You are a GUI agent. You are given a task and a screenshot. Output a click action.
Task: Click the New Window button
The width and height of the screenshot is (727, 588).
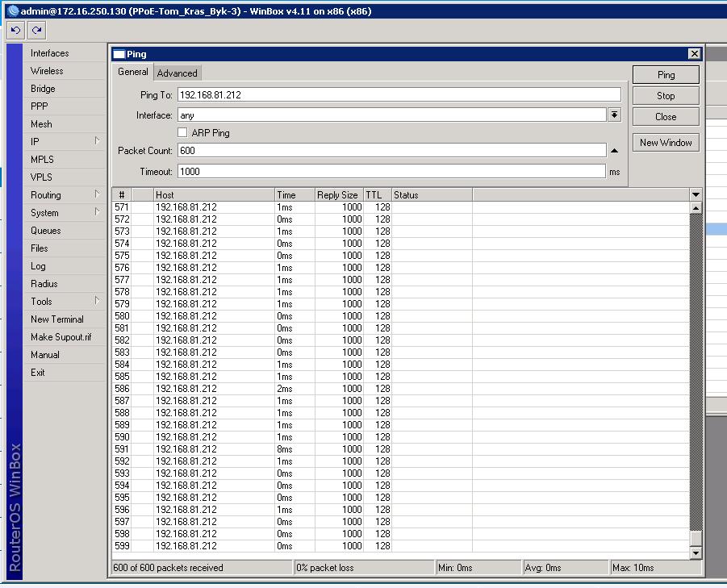coord(666,143)
